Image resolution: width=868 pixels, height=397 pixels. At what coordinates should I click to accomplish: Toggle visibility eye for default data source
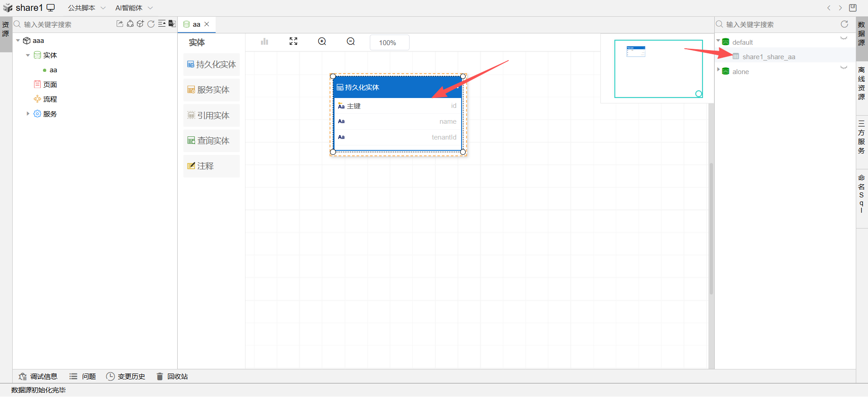click(x=844, y=38)
